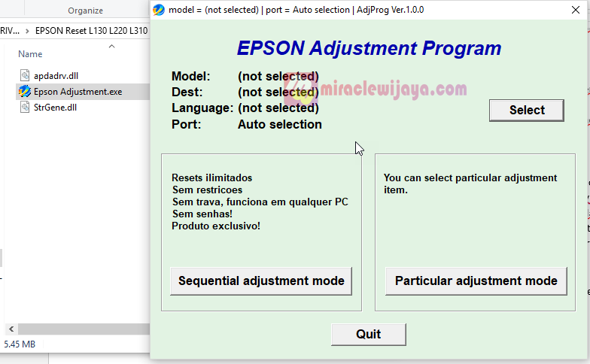Click the Explorer horizontal scrollbar track
Screen dimensions: 590x364
tap(84, 329)
